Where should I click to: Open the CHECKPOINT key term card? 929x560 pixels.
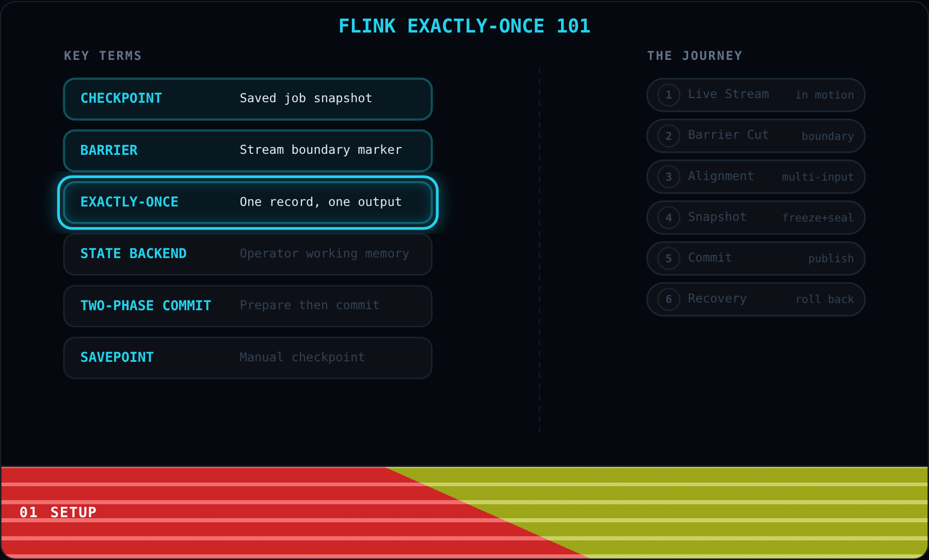tap(248, 99)
